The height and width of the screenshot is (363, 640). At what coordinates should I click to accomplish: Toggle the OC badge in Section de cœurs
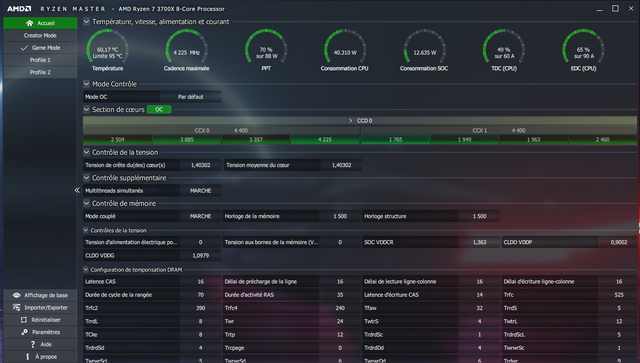coord(159,109)
